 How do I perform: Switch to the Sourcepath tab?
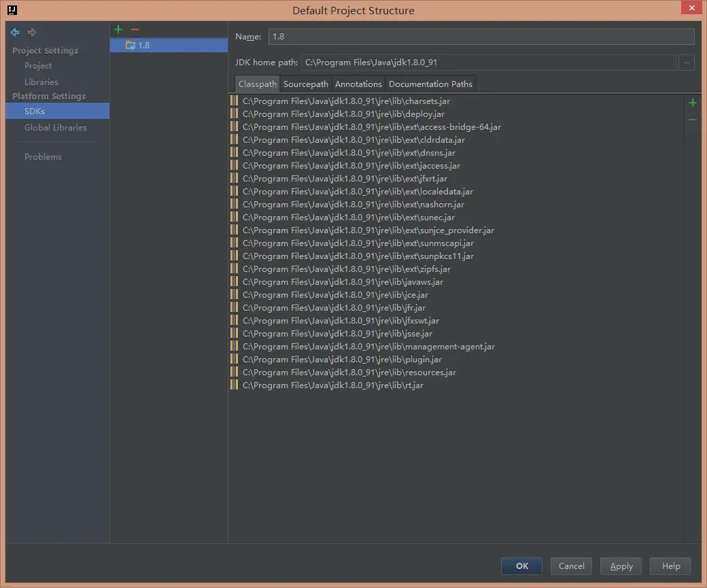click(306, 84)
